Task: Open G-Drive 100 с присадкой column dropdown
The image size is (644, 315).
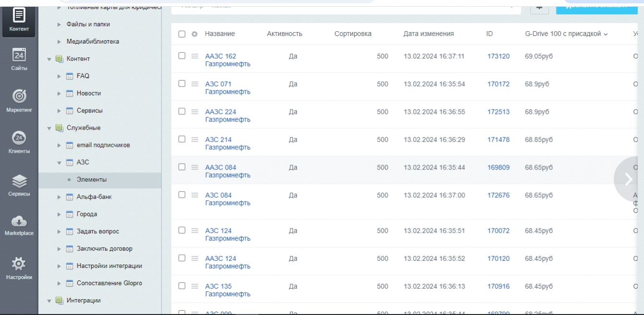Action: tap(606, 34)
